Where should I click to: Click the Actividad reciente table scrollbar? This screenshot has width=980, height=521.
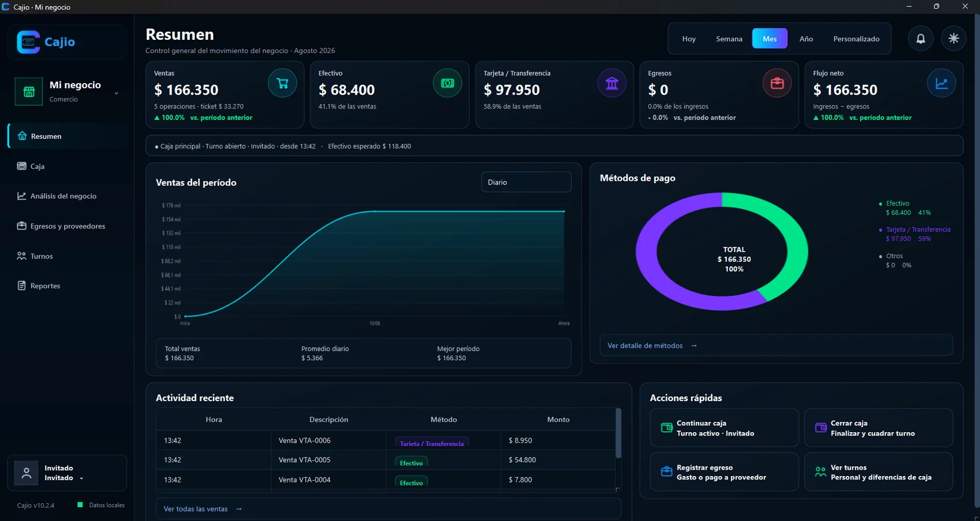point(618,433)
